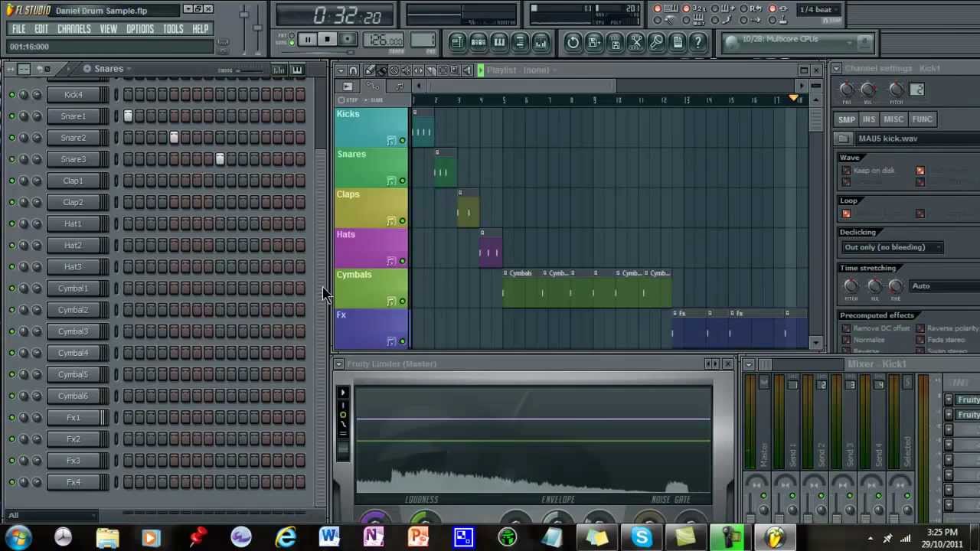This screenshot has width=980, height=551.
Task: Select the Cymbal3 channel button
Action: point(73,331)
